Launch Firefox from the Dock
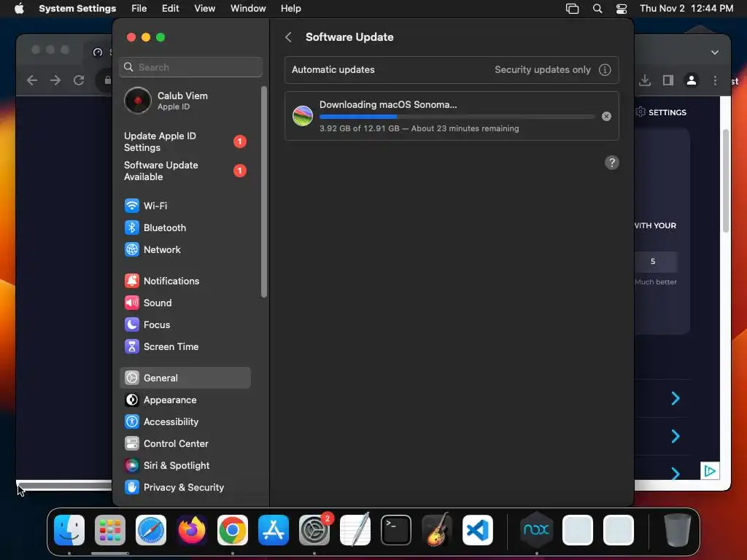This screenshot has width=747, height=560. tap(192, 530)
